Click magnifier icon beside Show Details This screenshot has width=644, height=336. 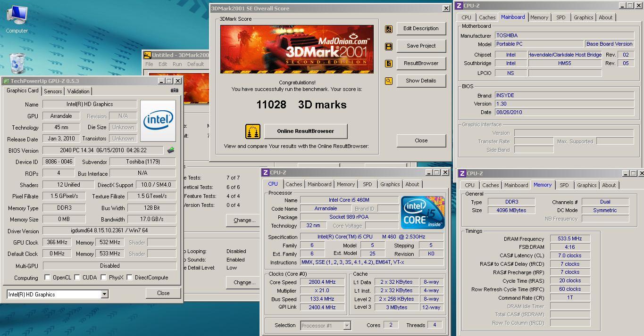pyautogui.click(x=389, y=81)
